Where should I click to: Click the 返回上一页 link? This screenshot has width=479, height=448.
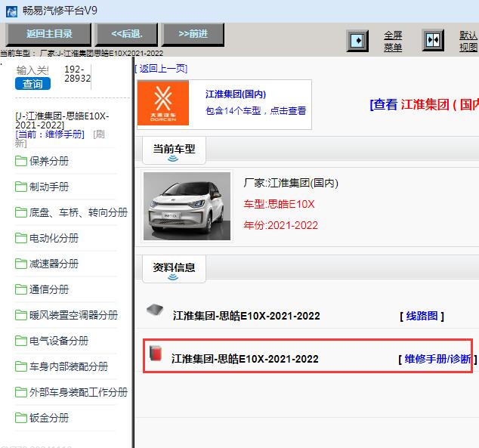(161, 69)
